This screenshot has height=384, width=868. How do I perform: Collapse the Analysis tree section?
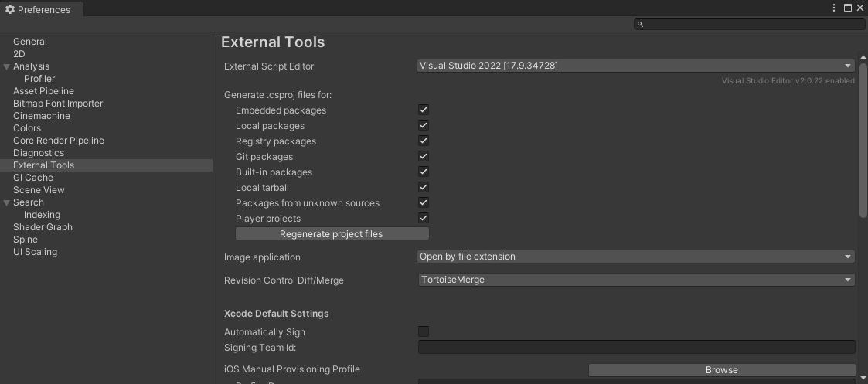click(x=7, y=66)
